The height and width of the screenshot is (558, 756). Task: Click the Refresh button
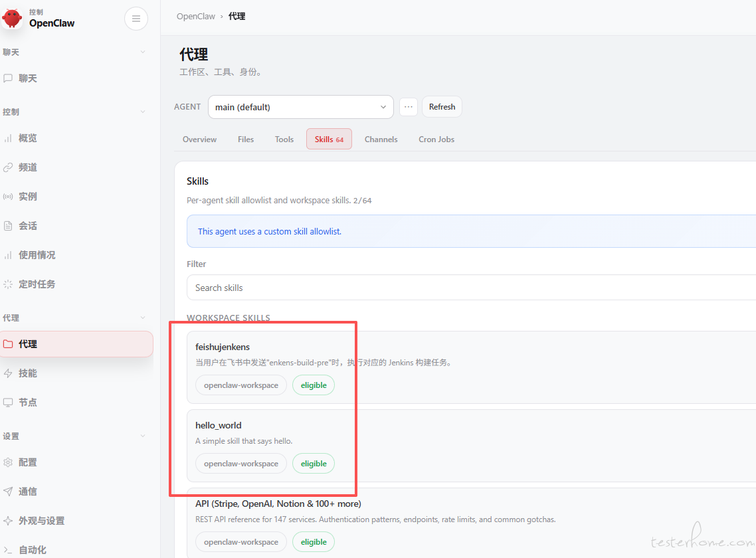[x=442, y=107]
